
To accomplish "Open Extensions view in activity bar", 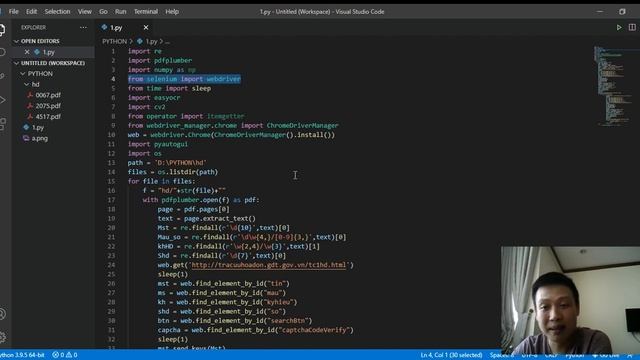I will coord(2,123).
